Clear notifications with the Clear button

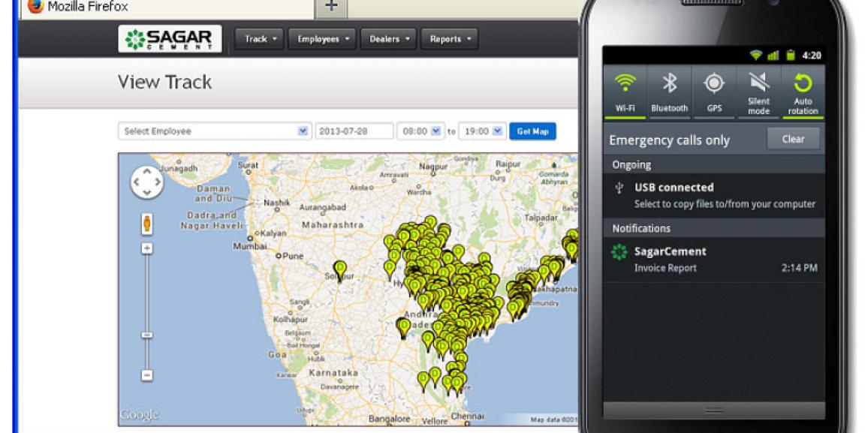tap(793, 139)
